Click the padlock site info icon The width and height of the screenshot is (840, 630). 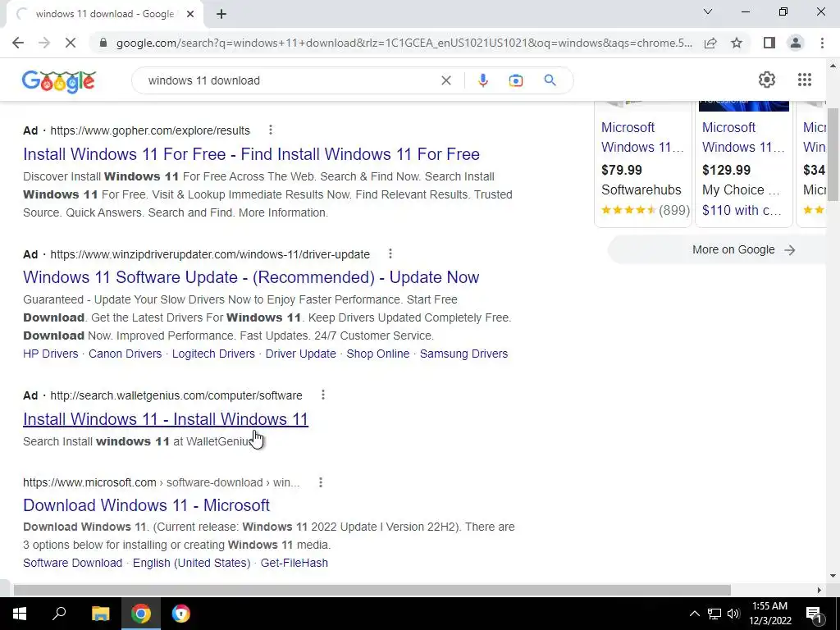pyautogui.click(x=103, y=43)
